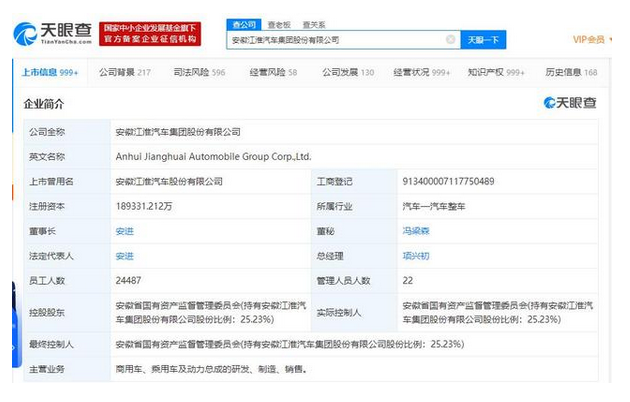Select management headcount value 22
630x402 pixels.
point(407,281)
